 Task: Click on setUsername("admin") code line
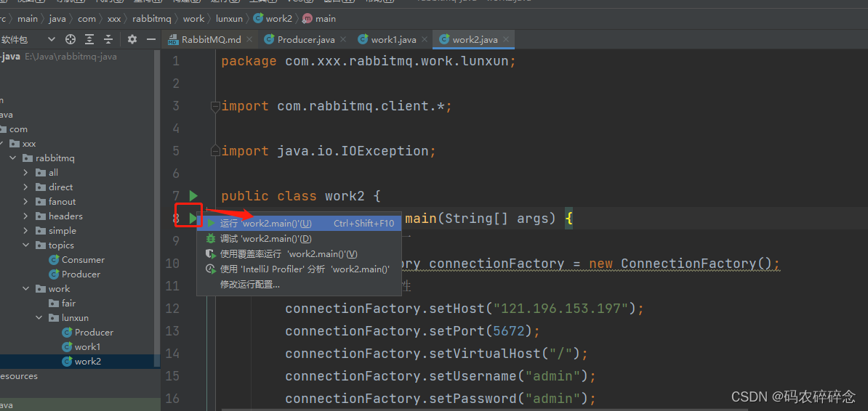tap(441, 376)
